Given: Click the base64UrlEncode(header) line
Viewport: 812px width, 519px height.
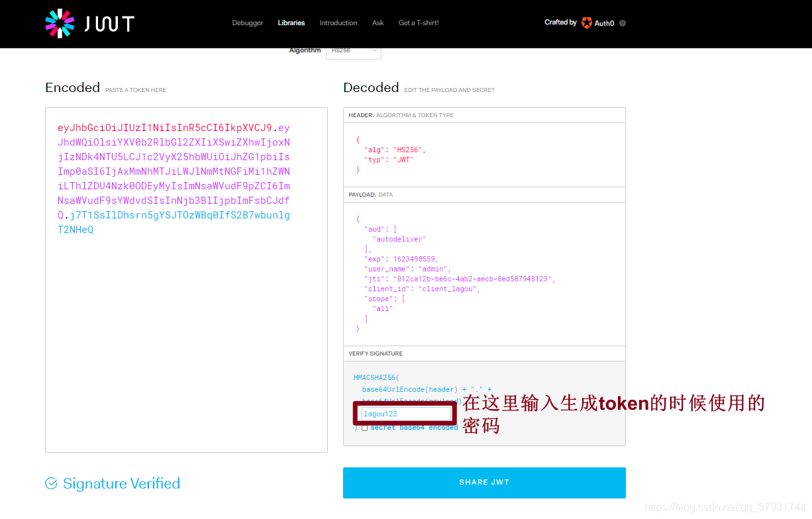Looking at the screenshot, I should [427, 390].
